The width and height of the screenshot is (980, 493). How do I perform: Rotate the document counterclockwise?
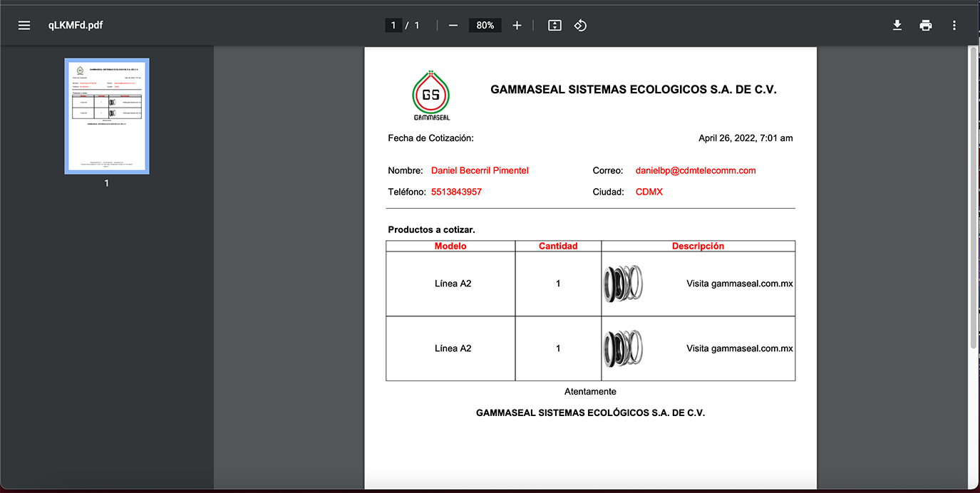pyautogui.click(x=580, y=26)
